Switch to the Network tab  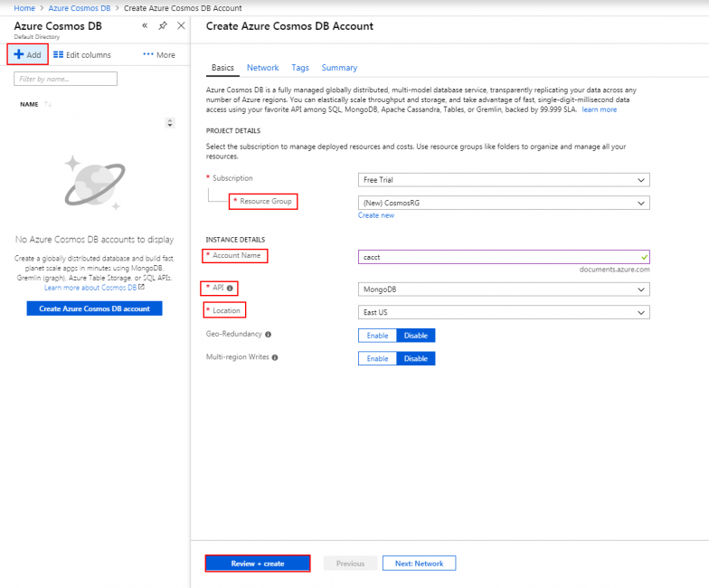[x=262, y=68]
